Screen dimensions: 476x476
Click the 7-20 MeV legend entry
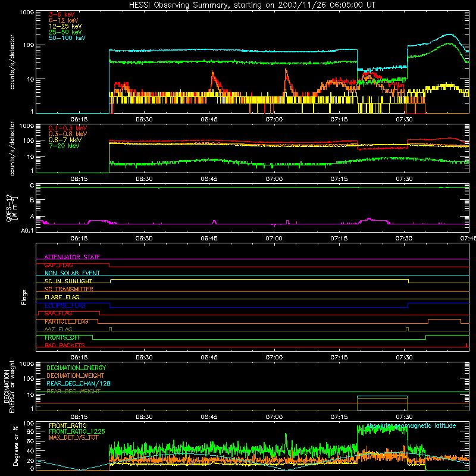pos(64,146)
